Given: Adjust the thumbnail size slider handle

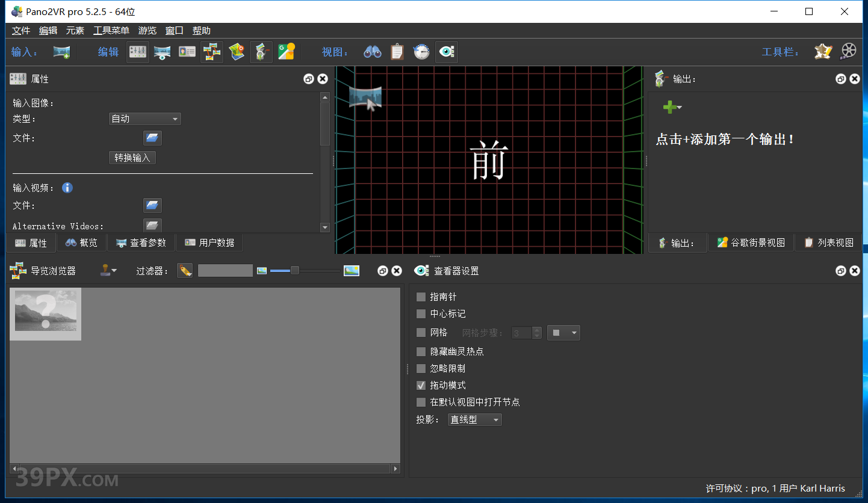Looking at the screenshot, I should click(x=295, y=271).
